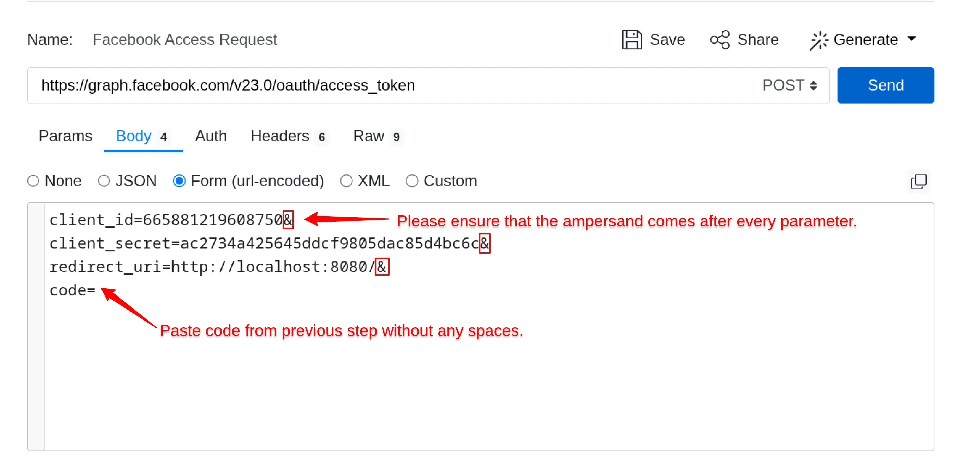Pick the Custom body option
Image resolution: width=980 pixels, height=466 pixels.
click(412, 181)
